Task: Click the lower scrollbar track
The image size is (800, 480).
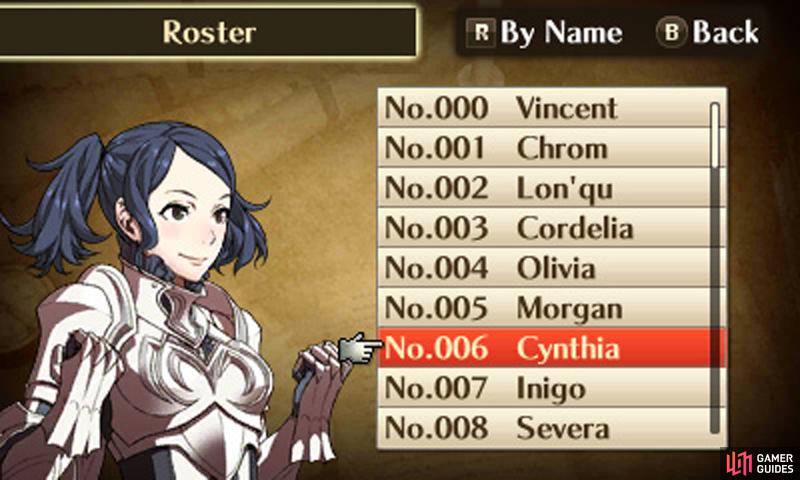Action: click(x=715, y=301)
